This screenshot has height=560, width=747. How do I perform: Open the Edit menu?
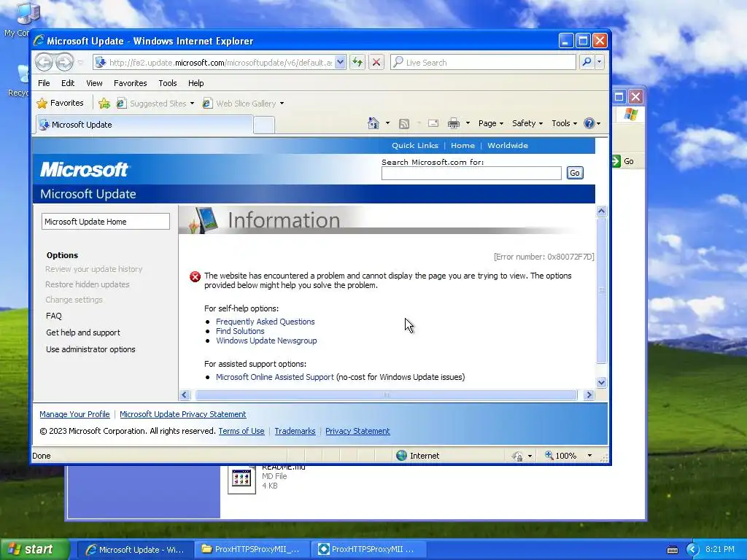(x=68, y=83)
